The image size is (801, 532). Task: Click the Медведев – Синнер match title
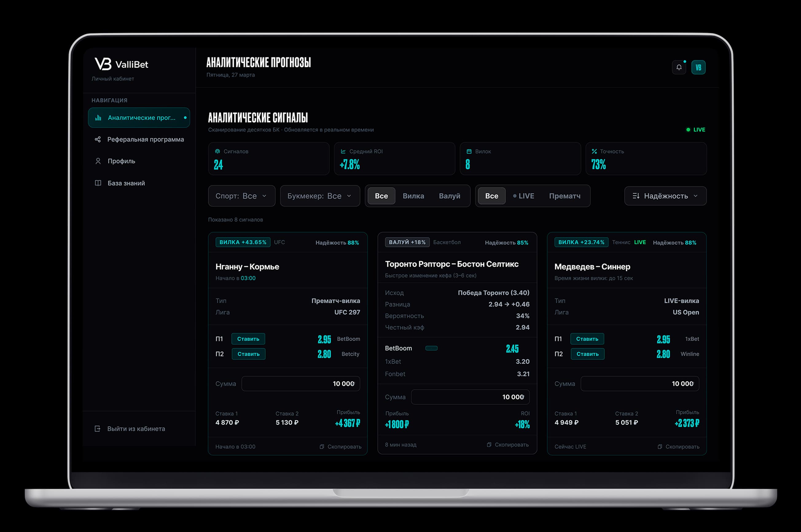click(x=592, y=267)
